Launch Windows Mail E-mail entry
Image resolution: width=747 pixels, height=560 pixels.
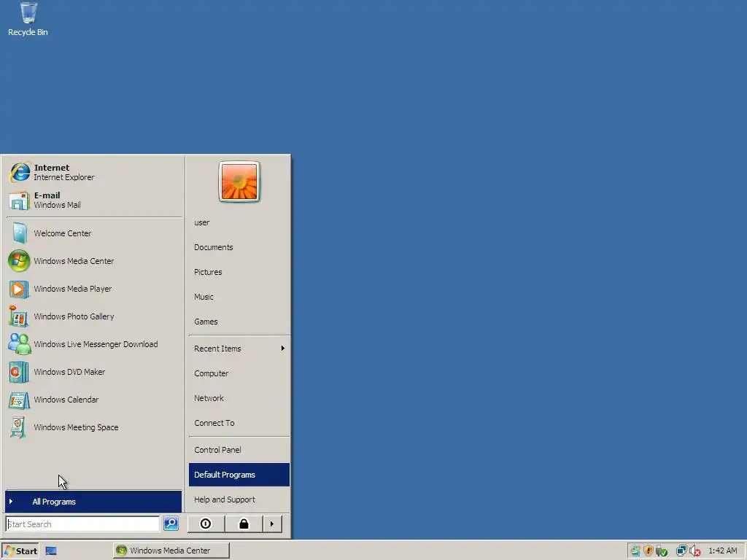[x=94, y=200]
